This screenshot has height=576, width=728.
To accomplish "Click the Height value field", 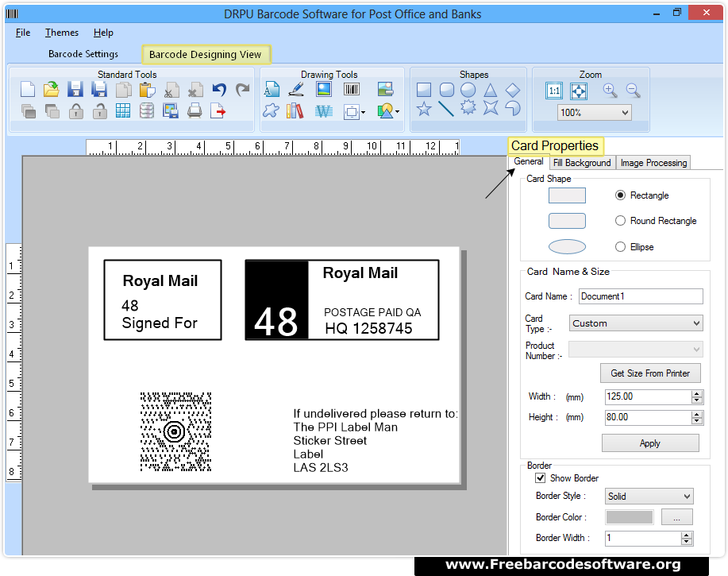I will pos(648,418).
